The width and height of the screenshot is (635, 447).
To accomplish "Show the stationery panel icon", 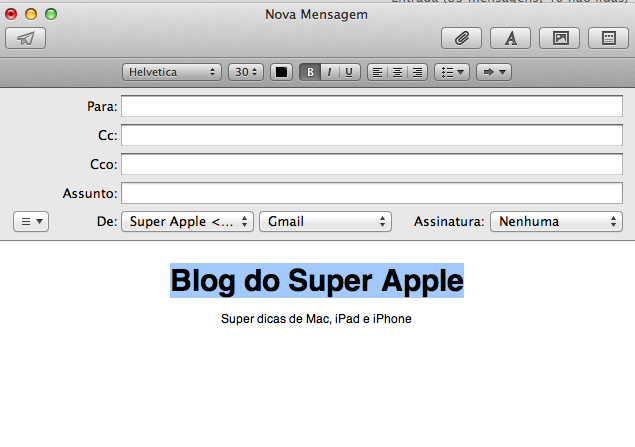I will point(608,39).
